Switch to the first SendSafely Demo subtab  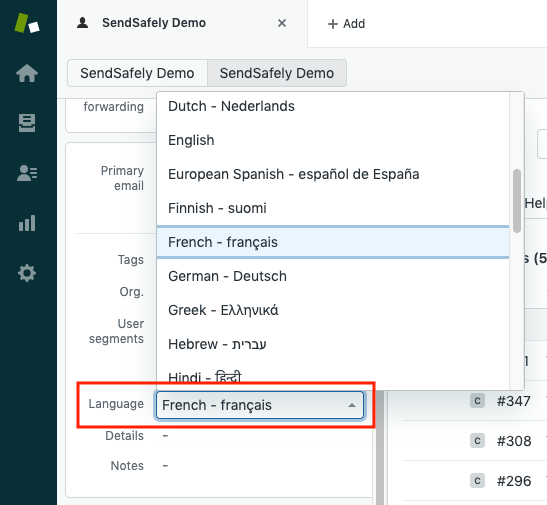pos(137,73)
